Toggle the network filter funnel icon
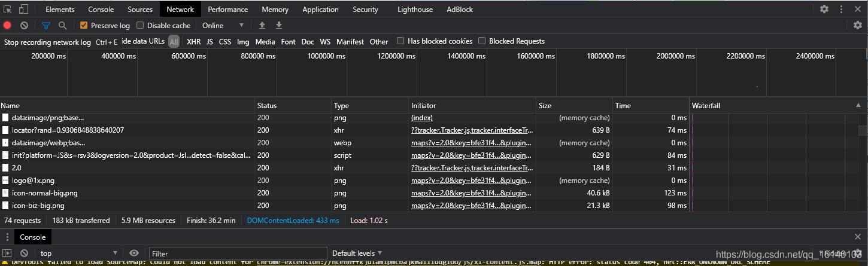 (45, 25)
